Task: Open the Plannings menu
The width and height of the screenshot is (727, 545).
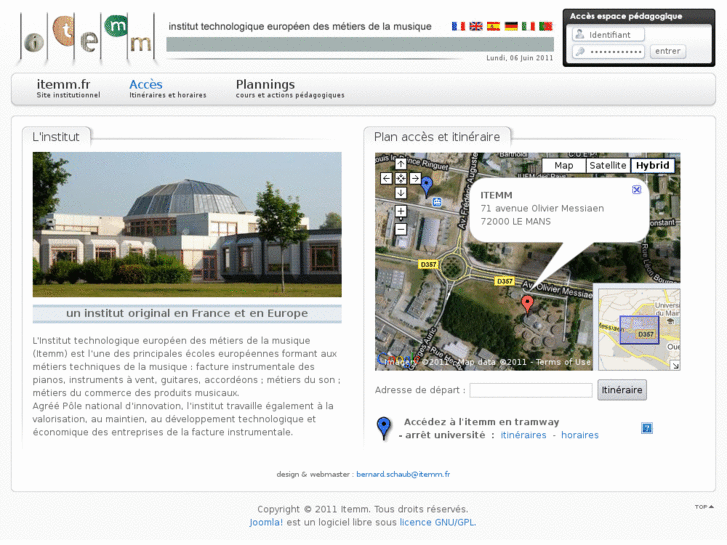Action: click(x=265, y=85)
